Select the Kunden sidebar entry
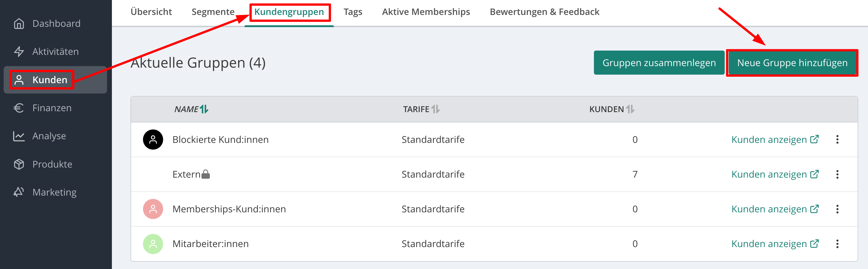This screenshot has height=269, width=868. (50, 80)
